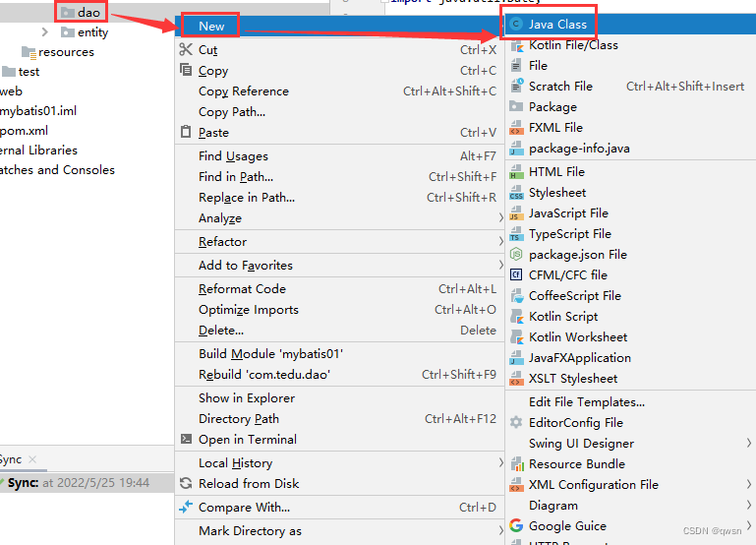Click the EditorConfig File gear icon
Screen dimensions: 756x545
pos(516,422)
